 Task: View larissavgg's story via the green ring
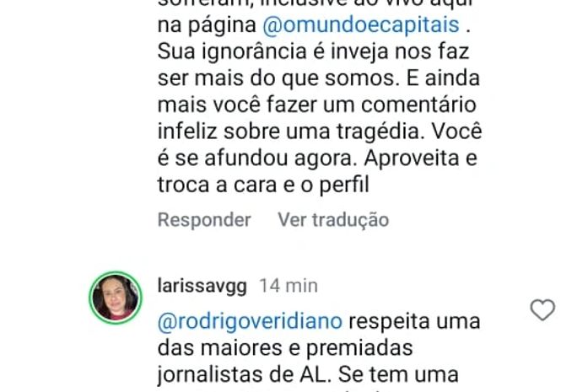pyautogui.click(x=116, y=298)
